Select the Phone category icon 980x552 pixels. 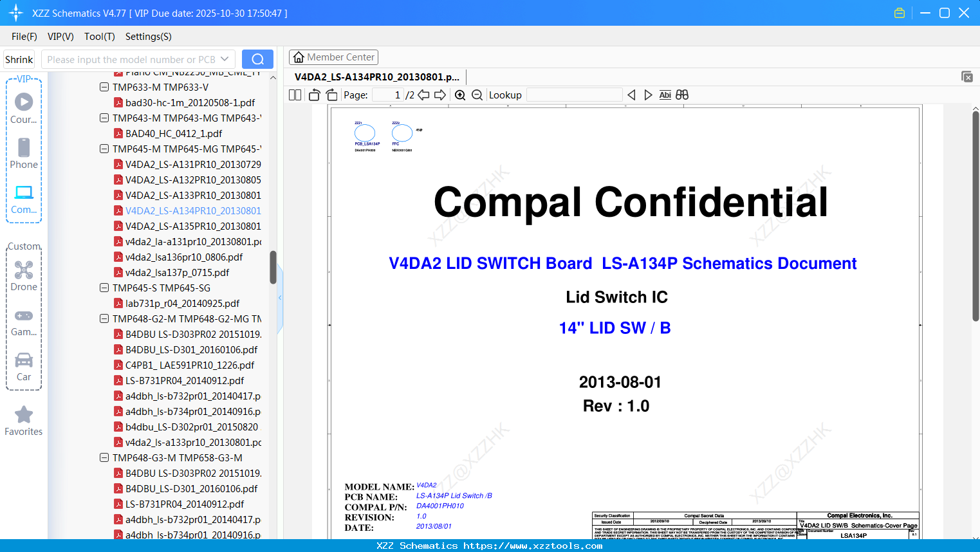[24, 153]
